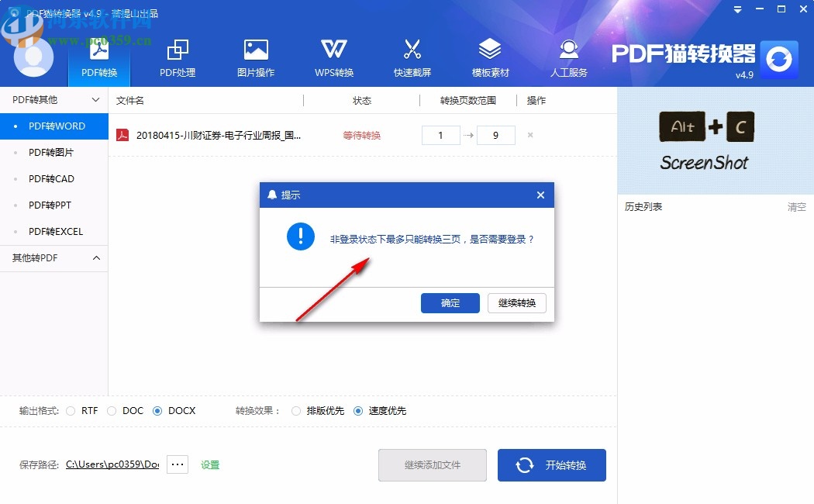Enable 排版优先 conversion effect

pos(295,411)
